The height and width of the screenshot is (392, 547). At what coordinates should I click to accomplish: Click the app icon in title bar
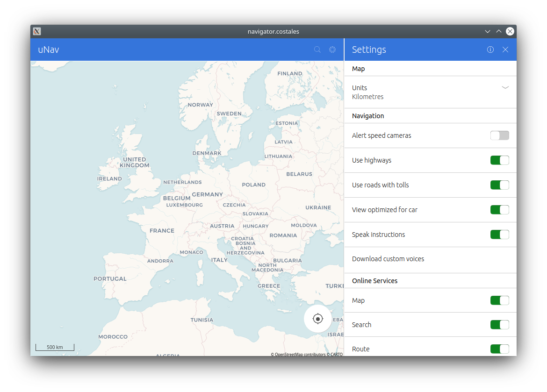[37, 31]
